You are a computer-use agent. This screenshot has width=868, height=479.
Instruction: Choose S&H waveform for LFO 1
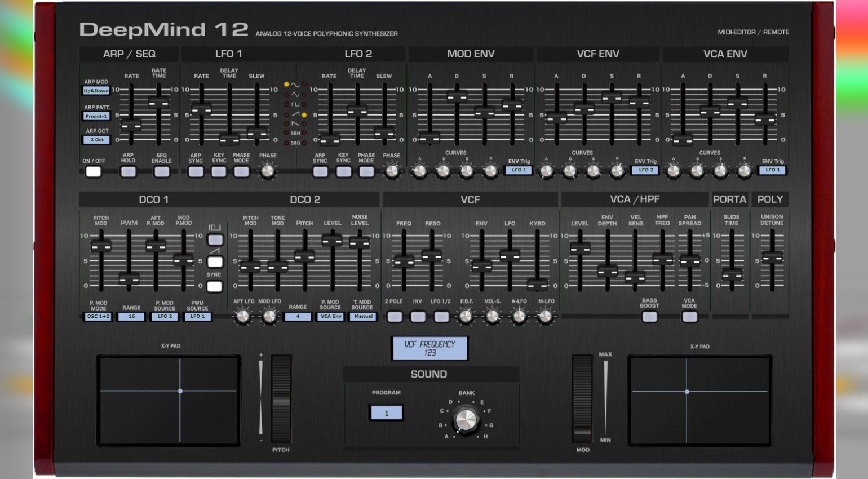click(x=286, y=133)
